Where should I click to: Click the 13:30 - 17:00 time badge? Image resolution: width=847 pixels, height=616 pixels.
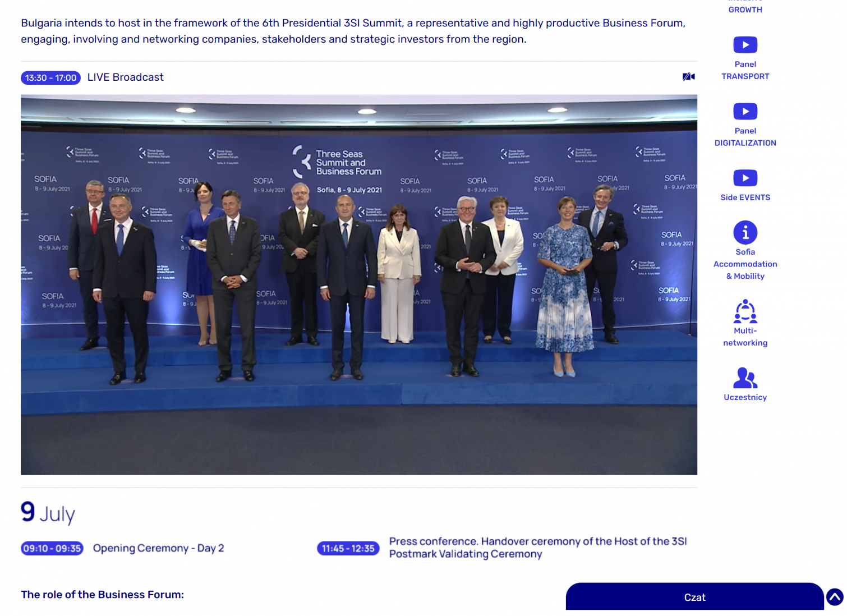tap(50, 78)
